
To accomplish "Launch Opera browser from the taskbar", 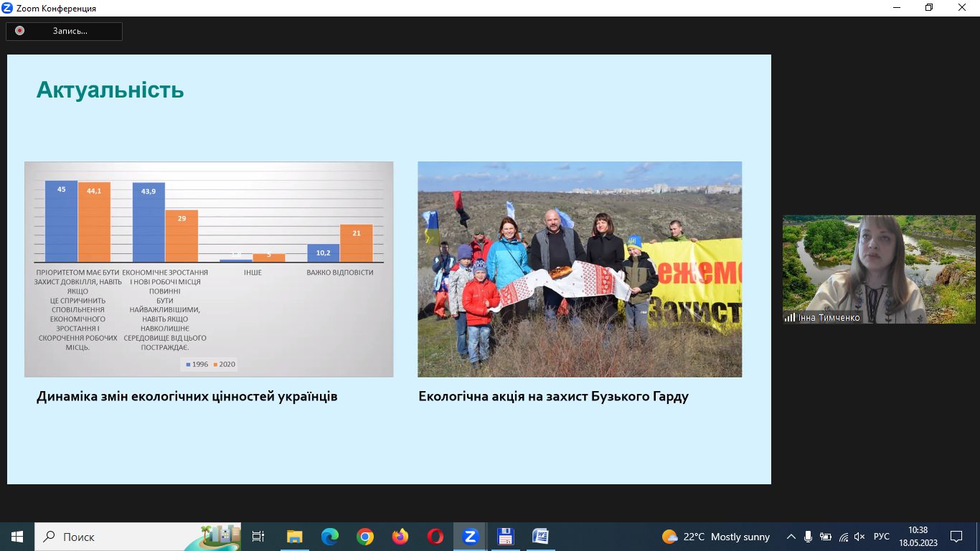I will 435,536.
